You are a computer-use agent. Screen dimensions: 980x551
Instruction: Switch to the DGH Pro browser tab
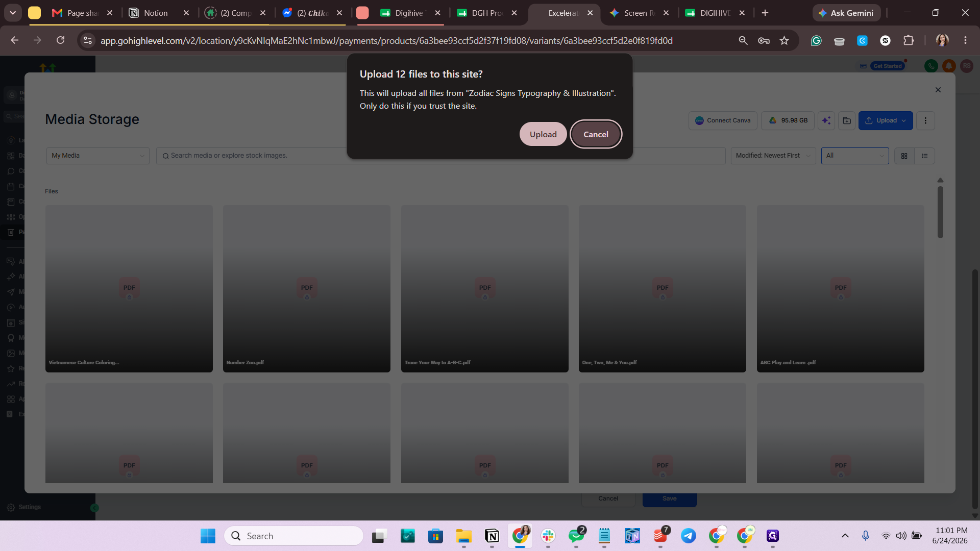click(x=486, y=13)
